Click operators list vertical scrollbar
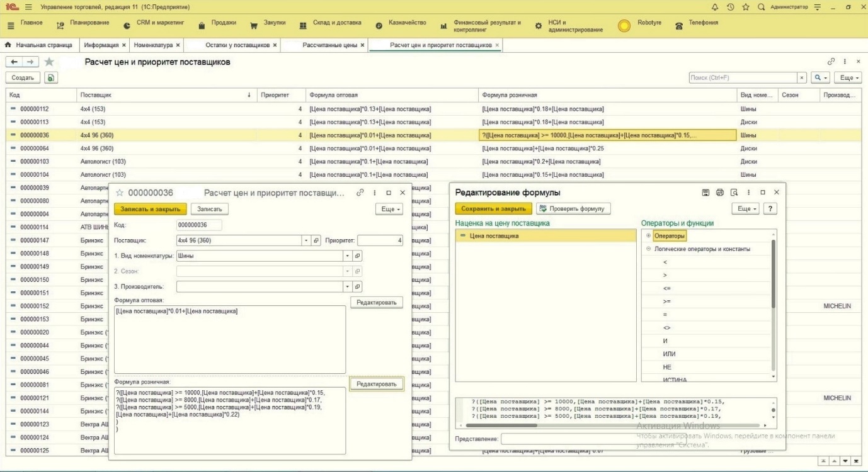 pyautogui.click(x=774, y=274)
